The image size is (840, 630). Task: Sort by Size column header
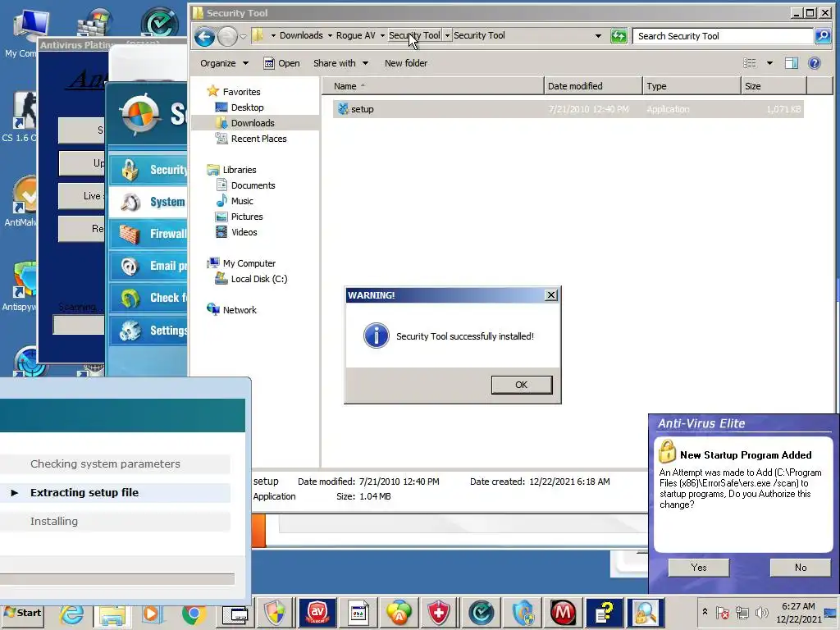tap(774, 86)
